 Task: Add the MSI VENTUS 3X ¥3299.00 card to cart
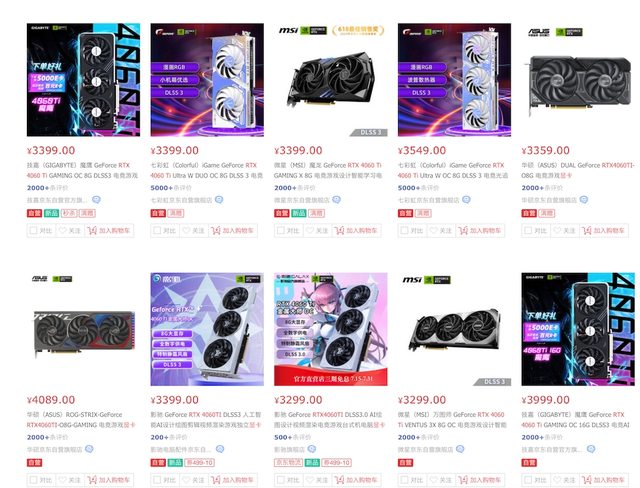[480, 480]
